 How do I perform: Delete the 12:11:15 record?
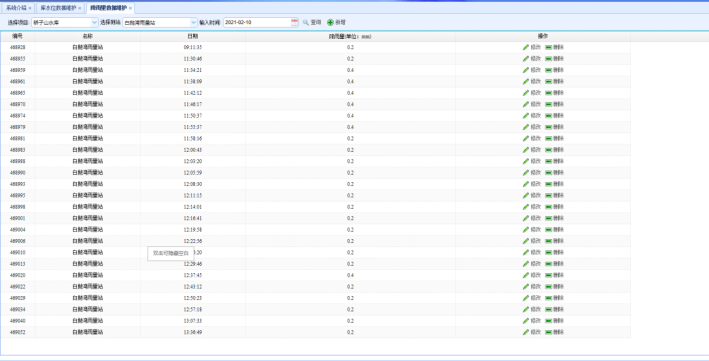pyautogui.click(x=555, y=195)
